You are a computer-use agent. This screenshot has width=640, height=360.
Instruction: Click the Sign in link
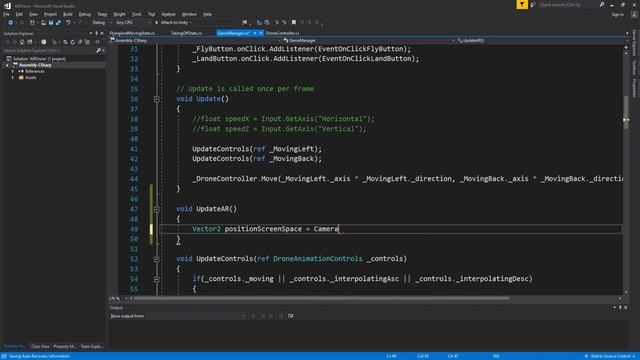[x=618, y=14]
